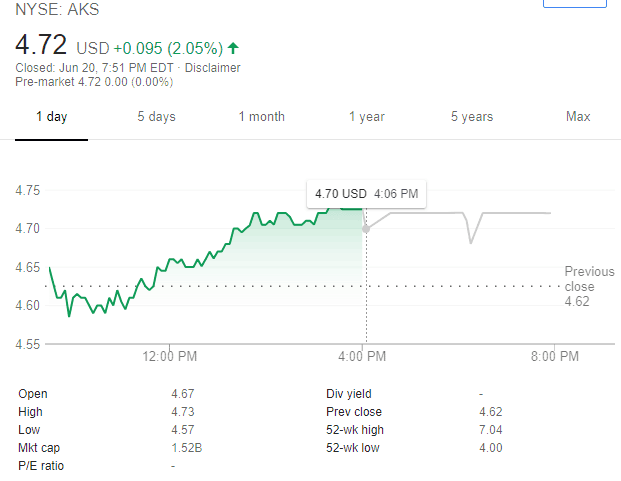The width and height of the screenshot is (621, 481).
Task: Select the 1 day tab
Action: (51, 117)
